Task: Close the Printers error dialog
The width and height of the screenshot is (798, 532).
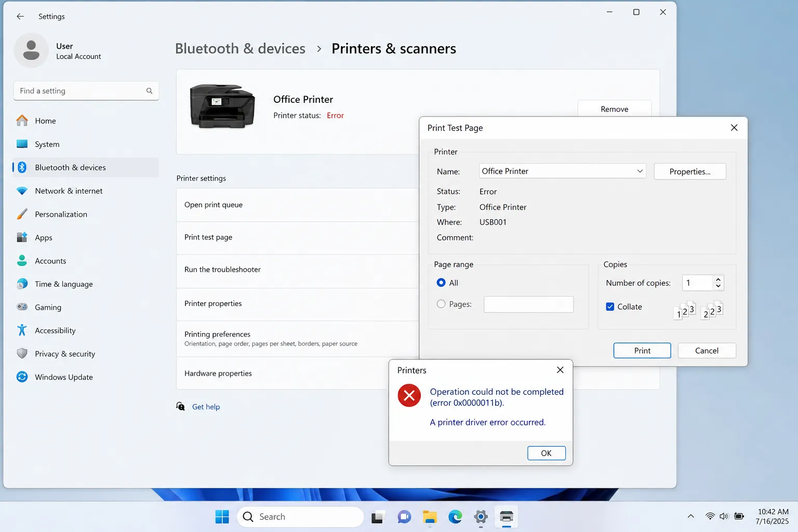Action: click(560, 370)
